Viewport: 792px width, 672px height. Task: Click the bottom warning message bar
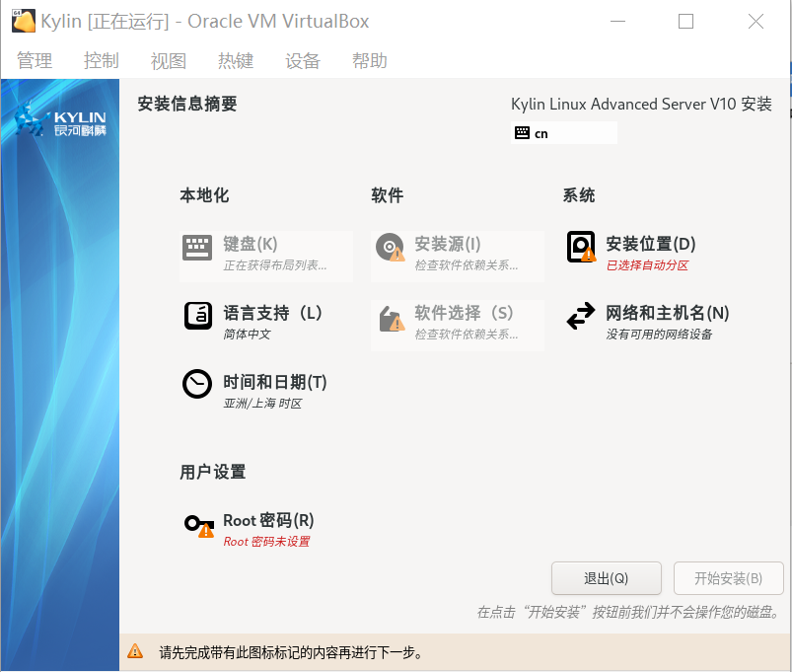pos(395,651)
